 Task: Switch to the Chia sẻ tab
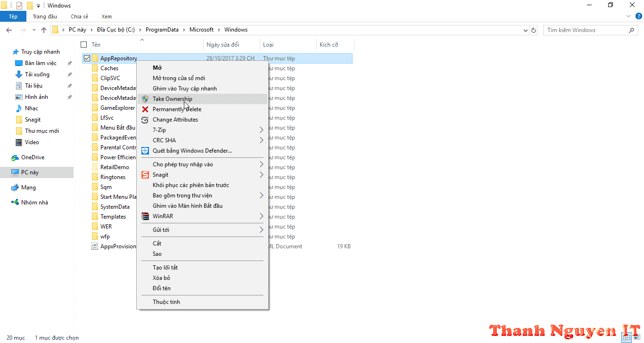80,16
